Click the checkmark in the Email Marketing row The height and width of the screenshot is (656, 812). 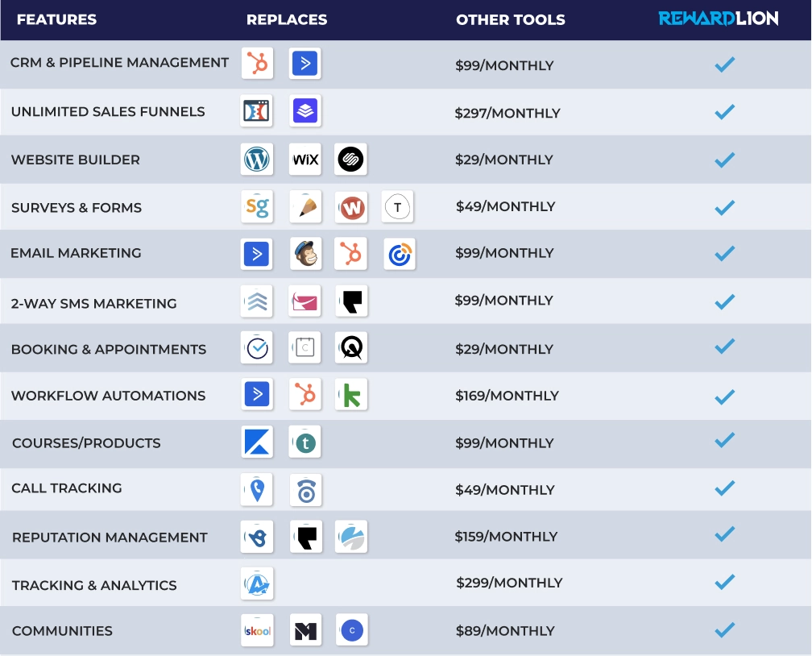[725, 253]
